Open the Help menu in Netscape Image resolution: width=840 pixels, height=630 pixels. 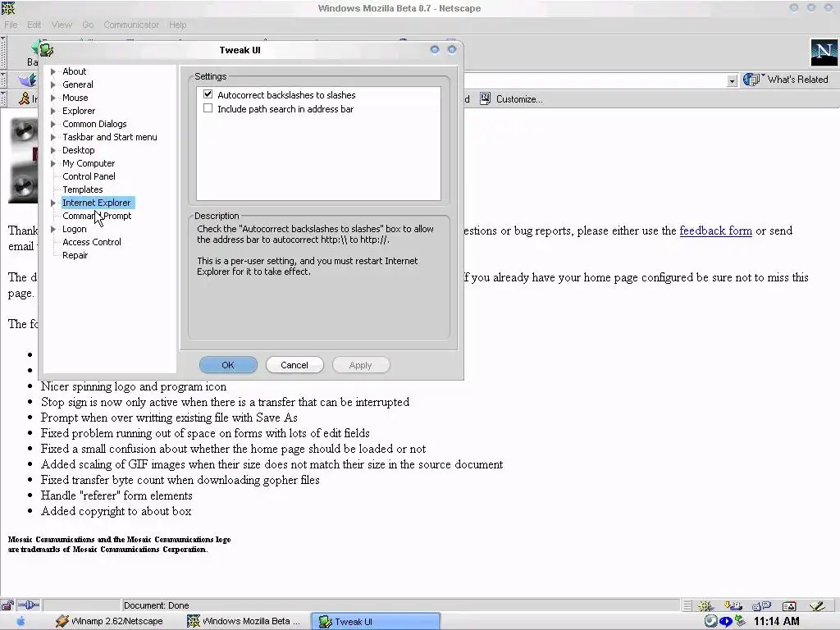coord(178,25)
